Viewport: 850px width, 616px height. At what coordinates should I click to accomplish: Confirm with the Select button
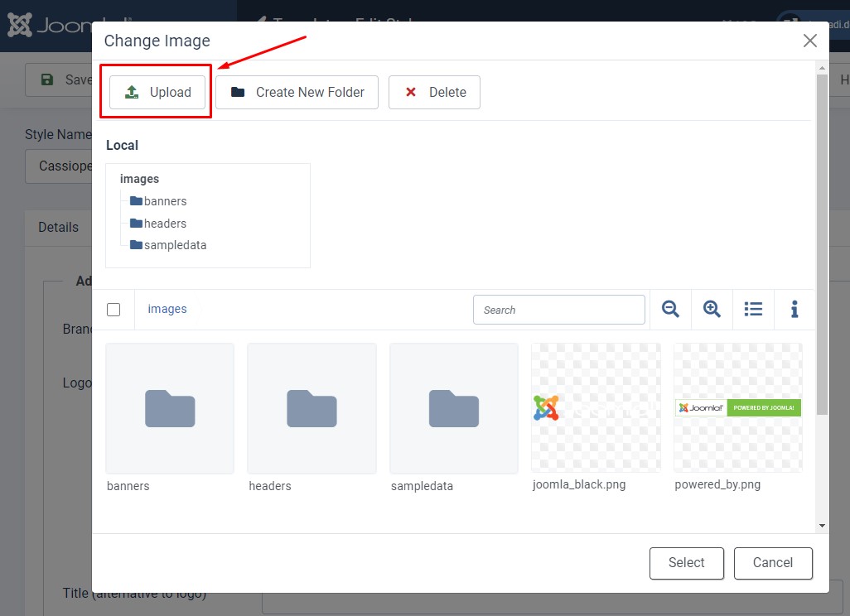click(x=686, y=563)
